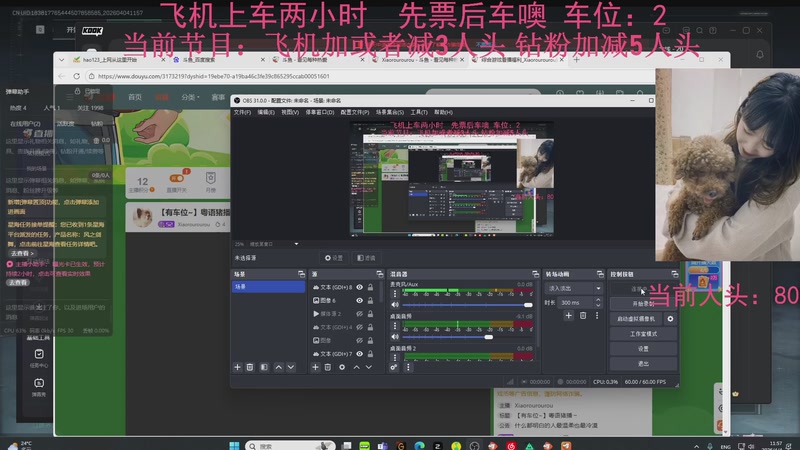The width and height of the screenshot is (800, 450).
Task: Open transition properties three-dot menu
Action: click(x=597, y=316)
